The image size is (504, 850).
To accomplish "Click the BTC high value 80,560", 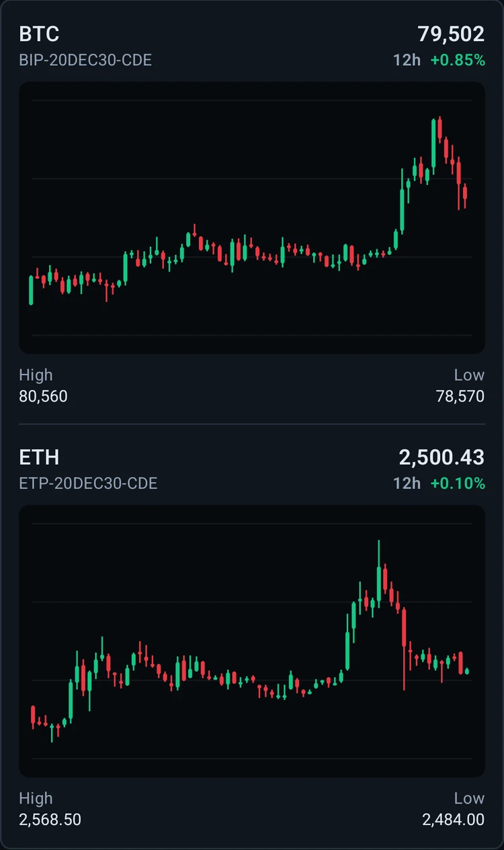I will click(x=43, y=396).
